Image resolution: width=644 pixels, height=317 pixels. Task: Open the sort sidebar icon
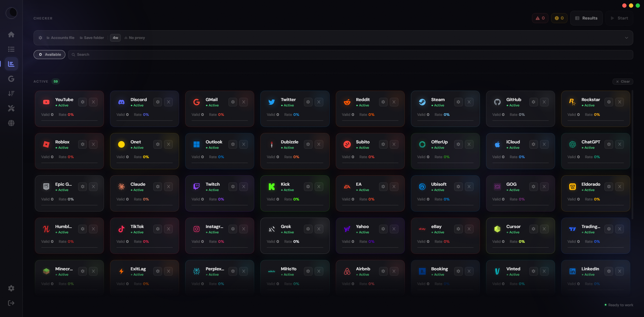click(x=11, y=93)
